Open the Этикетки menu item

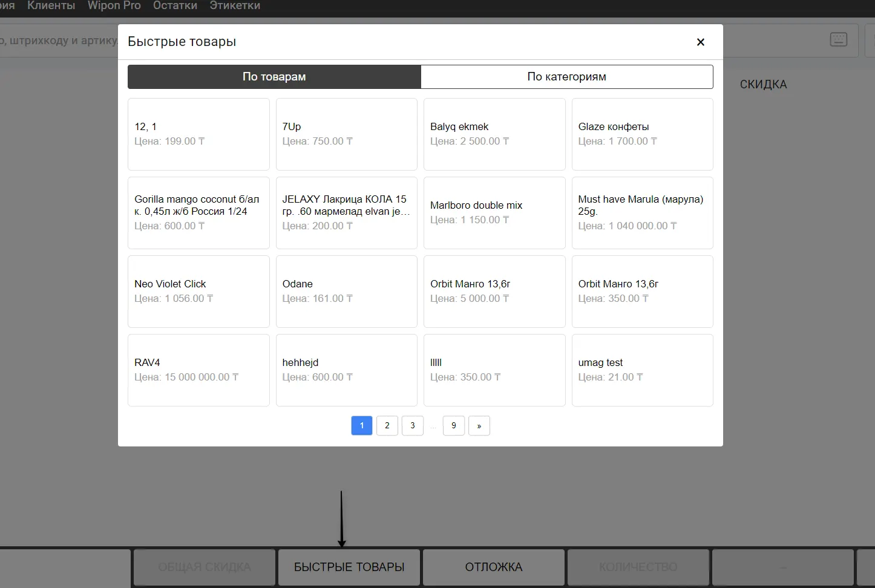[x=235, y=6]
